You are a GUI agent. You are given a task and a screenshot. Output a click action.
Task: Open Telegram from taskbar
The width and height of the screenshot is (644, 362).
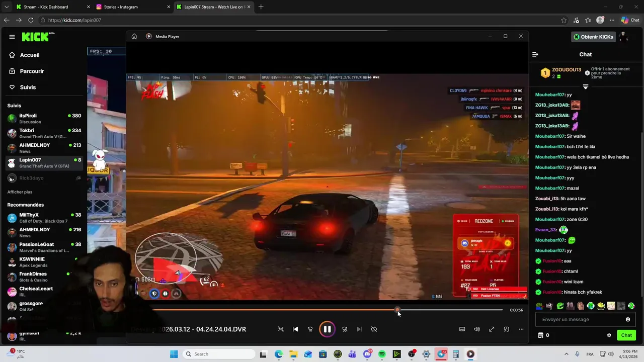click(x=441, y=354)
